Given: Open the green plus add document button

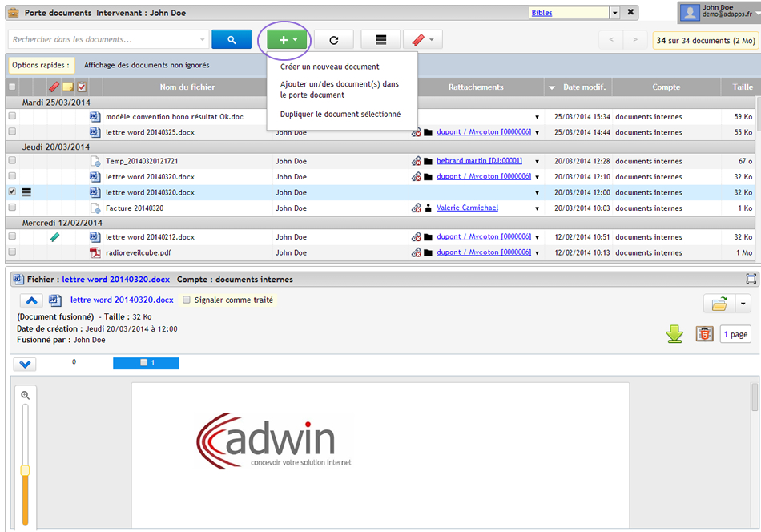Looking at the screenshot, I should [x=288, y=40].
